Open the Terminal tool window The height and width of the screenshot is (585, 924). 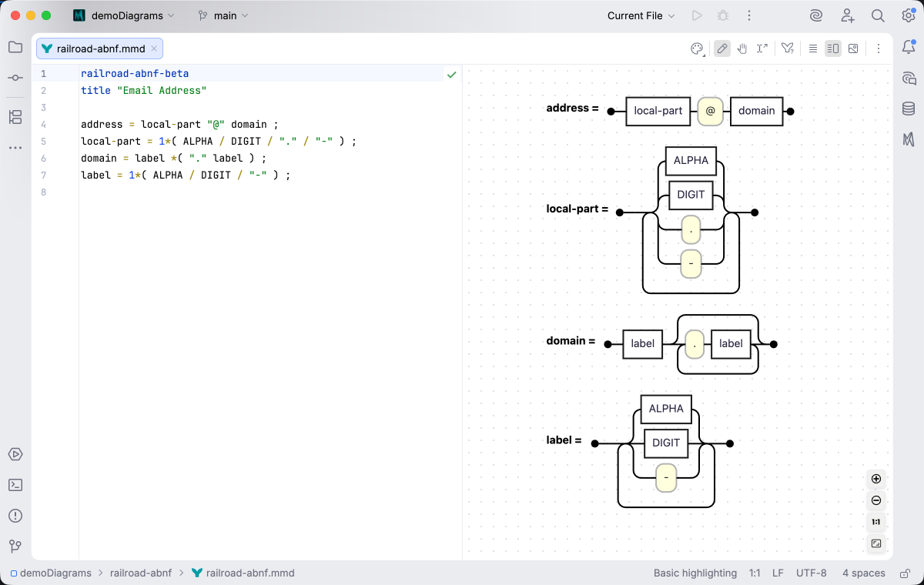(15, 485)
